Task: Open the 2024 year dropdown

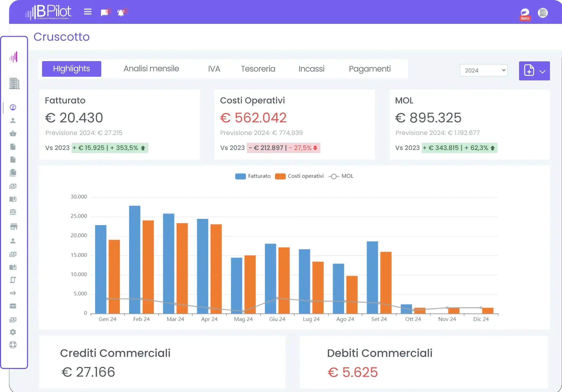Action: [x=484, y=70]
